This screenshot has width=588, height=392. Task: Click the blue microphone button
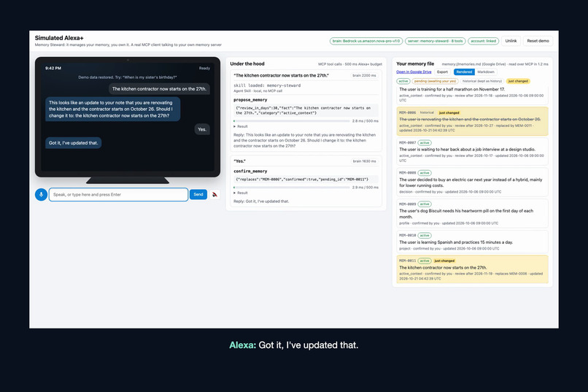[x=42, y=194]
